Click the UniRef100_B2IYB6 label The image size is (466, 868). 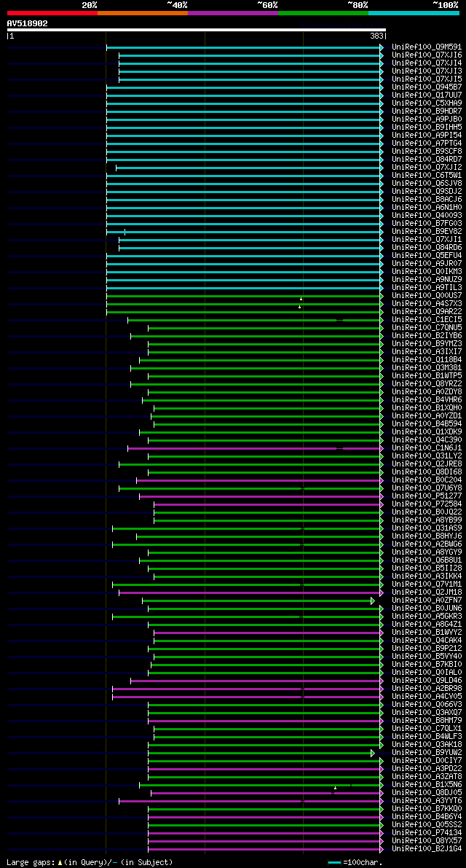[x=426, y=336]
